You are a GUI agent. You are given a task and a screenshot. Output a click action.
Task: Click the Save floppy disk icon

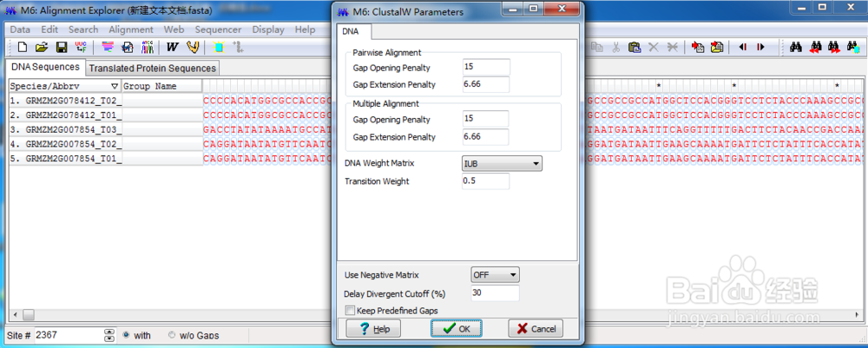tap(62, 48)
